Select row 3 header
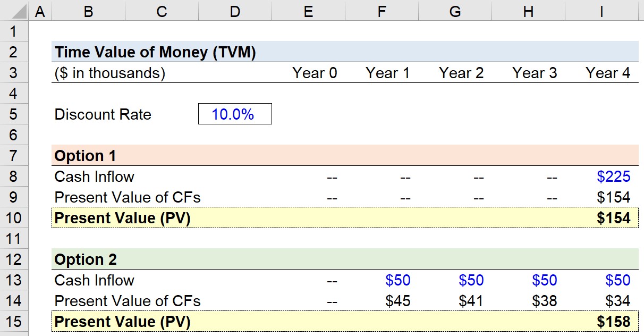644x336 pixels. click(14, 72)
